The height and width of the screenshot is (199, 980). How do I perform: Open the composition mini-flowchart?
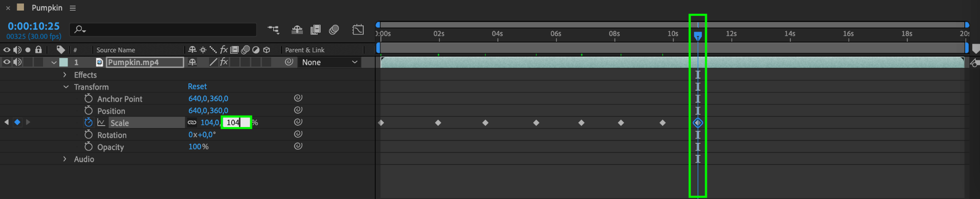click(273, 30)
